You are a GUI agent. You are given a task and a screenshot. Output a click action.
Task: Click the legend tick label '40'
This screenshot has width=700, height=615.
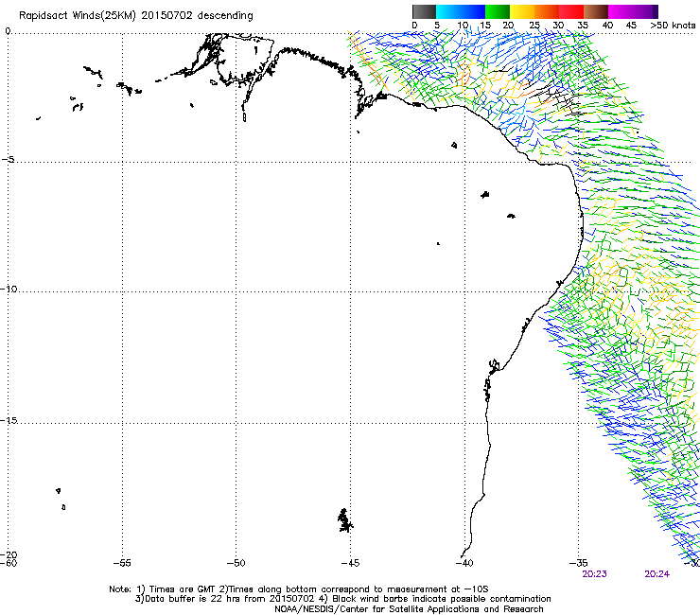pos(607,25)
